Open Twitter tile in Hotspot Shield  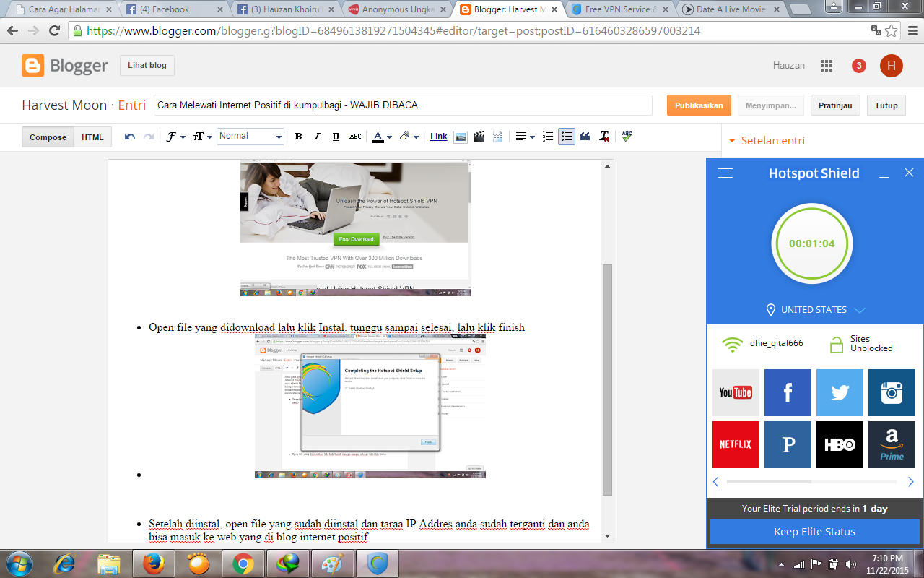point(840,392)
